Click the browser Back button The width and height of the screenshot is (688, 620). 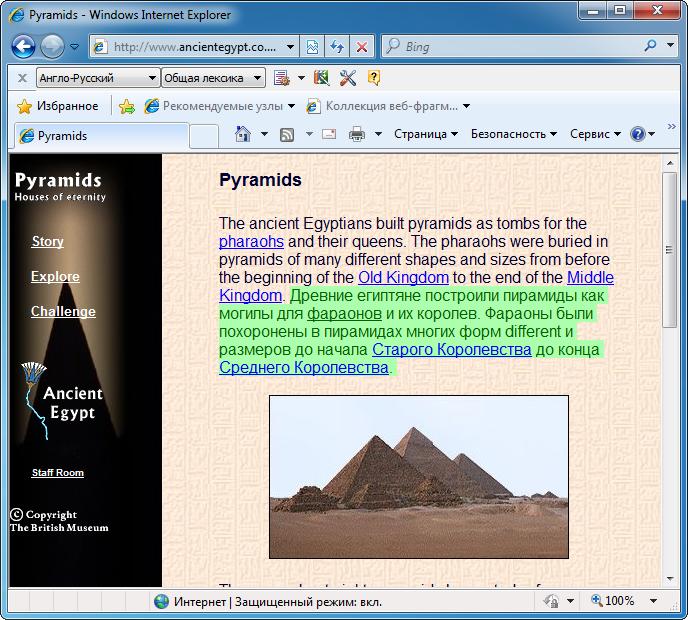(x=23, y=46)
